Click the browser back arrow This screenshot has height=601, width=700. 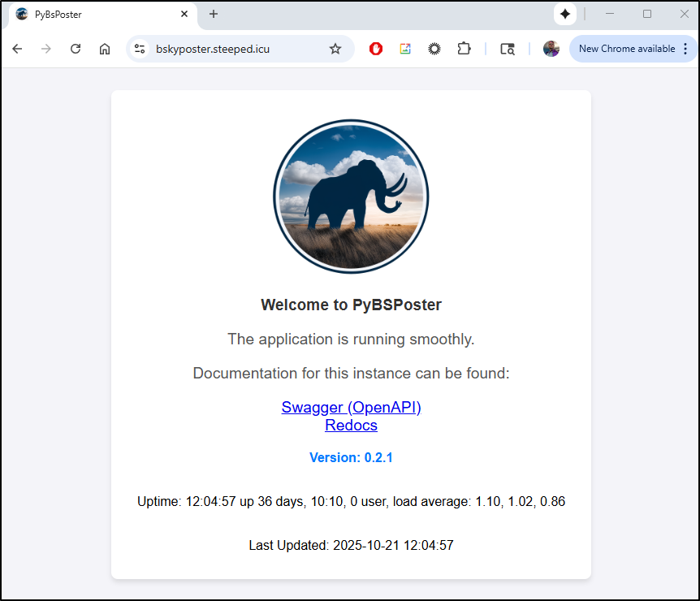pos(17,49)
